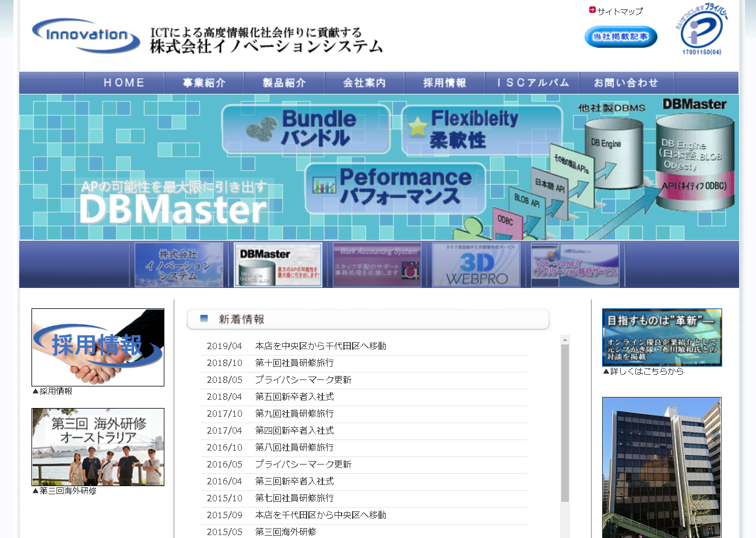Viewport: 756px width, 538px height.
Task: Select news 本店を中央区から千代田区へ移動
Action: [321, 346]
